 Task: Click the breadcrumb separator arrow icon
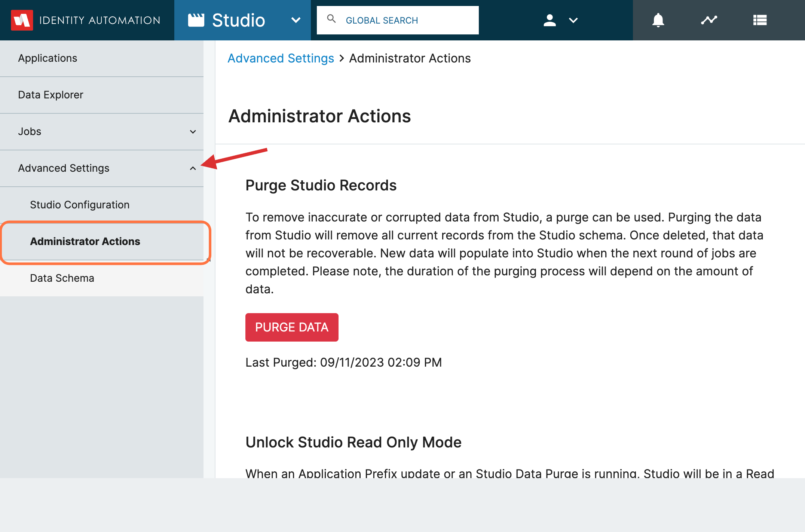tap(342, 58)
